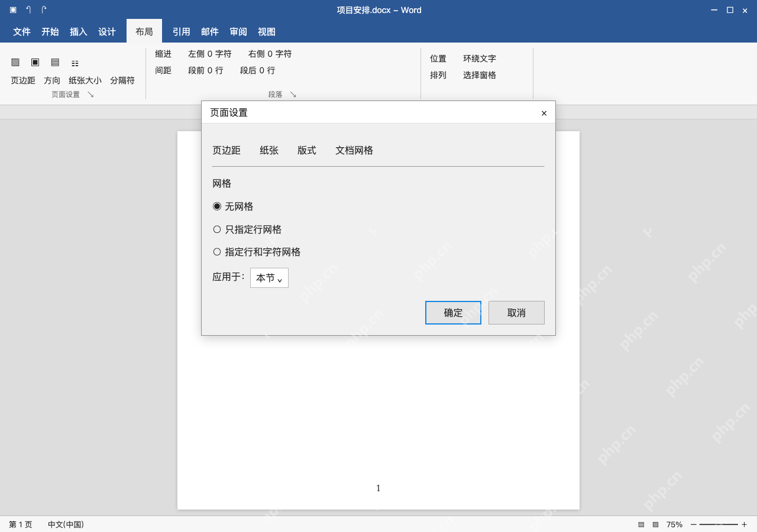Viewport: 757px width, 532px height.
Task: Click the 纸张大小 paper size icon
Action: [55, 62]
